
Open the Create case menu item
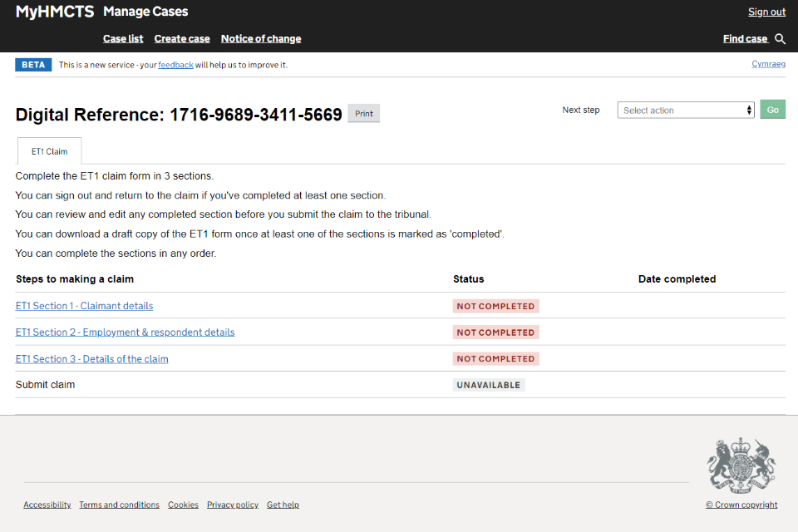click(x=182, y=39)
